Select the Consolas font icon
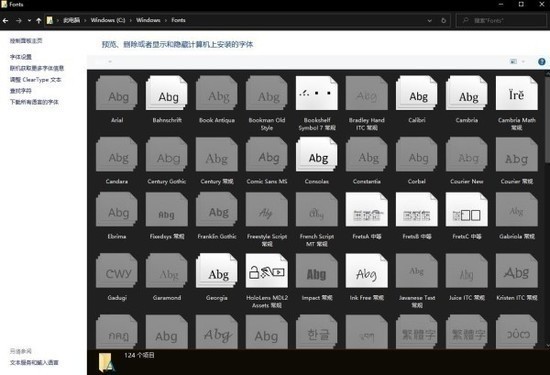 316,155
